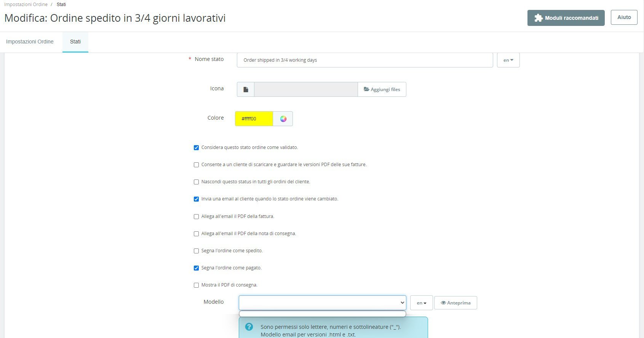This screenshot has height=338, width=644.
Task: Toggle 'Considera questo stato ordine come validato' checkbox
Action: click(197, 147)
